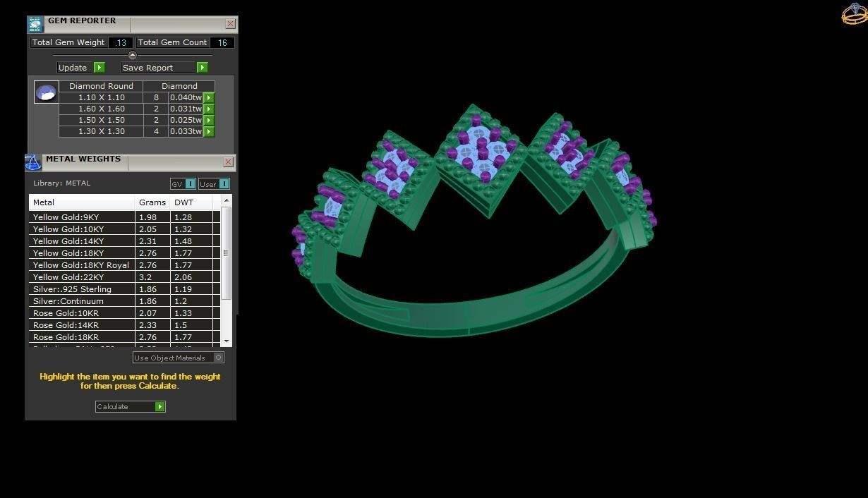Run Update with its green arrow

(99, 68)
